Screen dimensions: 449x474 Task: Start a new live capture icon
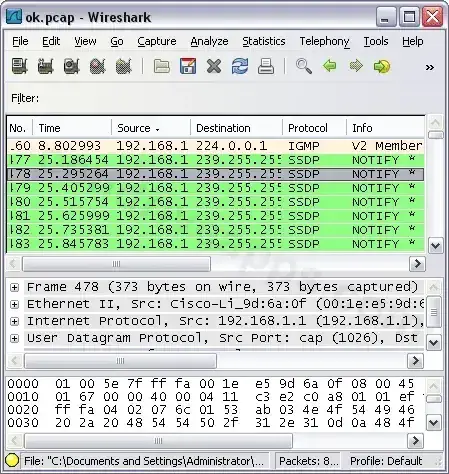pos(72,66)
